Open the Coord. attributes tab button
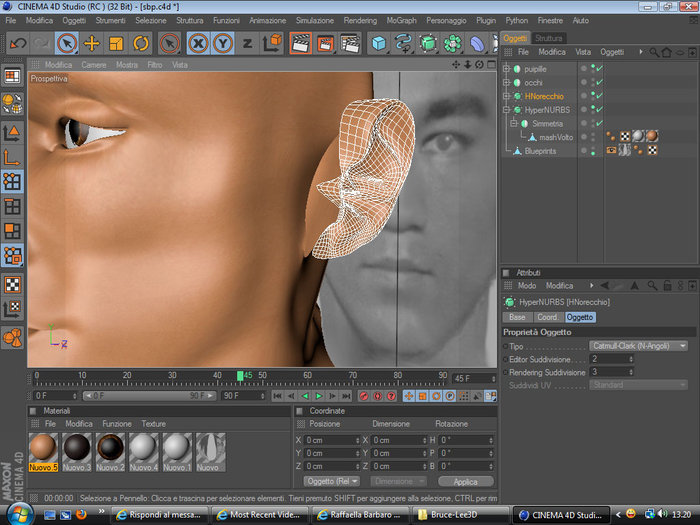 (x=546, y=317)
